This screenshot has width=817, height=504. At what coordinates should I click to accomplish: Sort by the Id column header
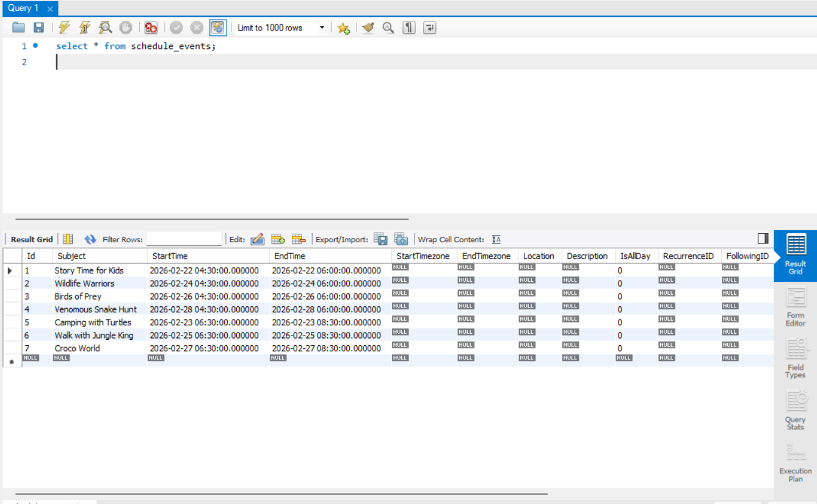click(37, 256)
